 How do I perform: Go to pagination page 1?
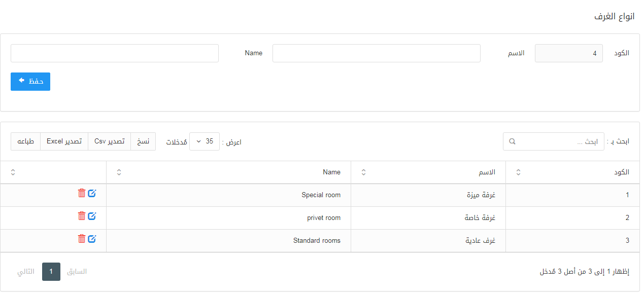coord(51,272)
